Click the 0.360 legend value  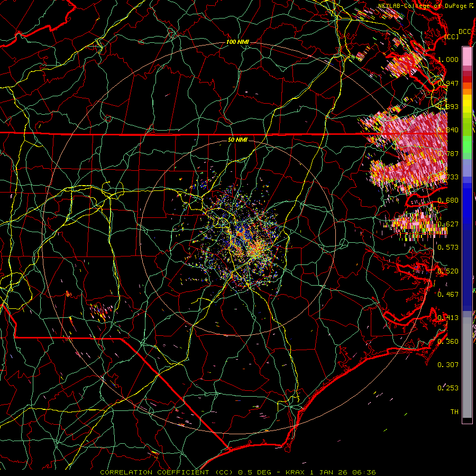point(448,341)
